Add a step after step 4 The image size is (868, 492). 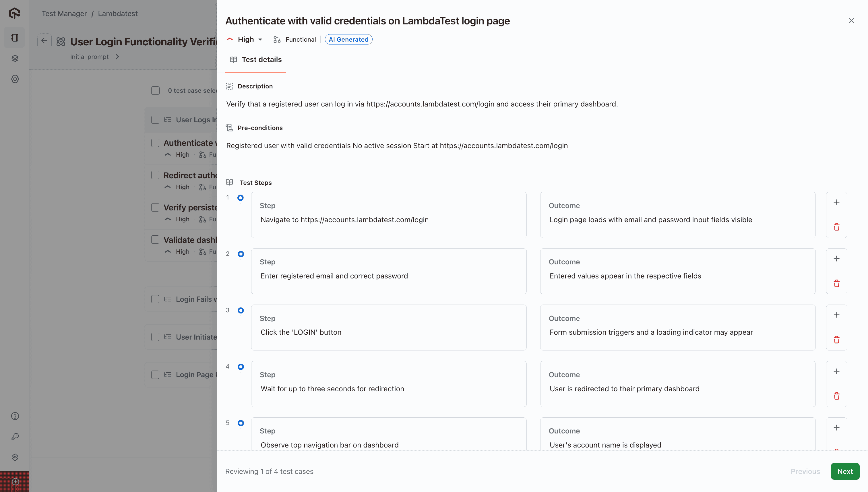click(836, 371)
